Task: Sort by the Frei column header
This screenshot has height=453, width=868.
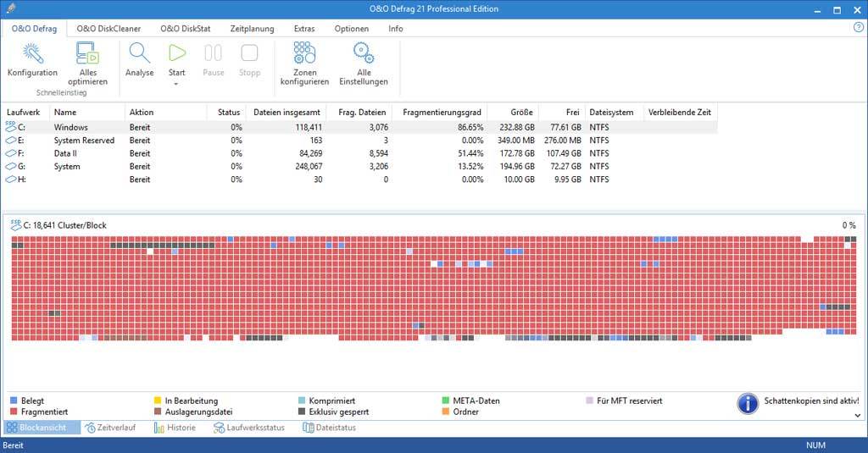Action: 561,113
